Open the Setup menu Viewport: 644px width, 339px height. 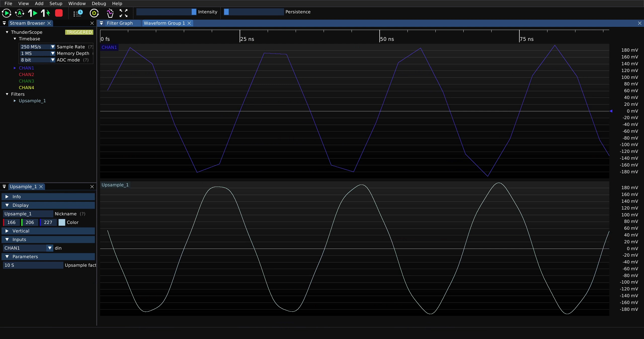pos(56,4)
